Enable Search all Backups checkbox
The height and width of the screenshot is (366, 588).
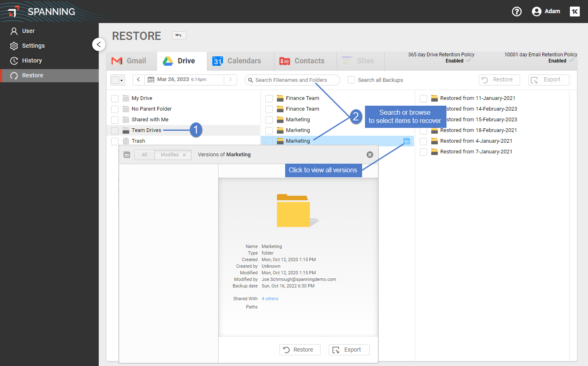tap(351, 80)
